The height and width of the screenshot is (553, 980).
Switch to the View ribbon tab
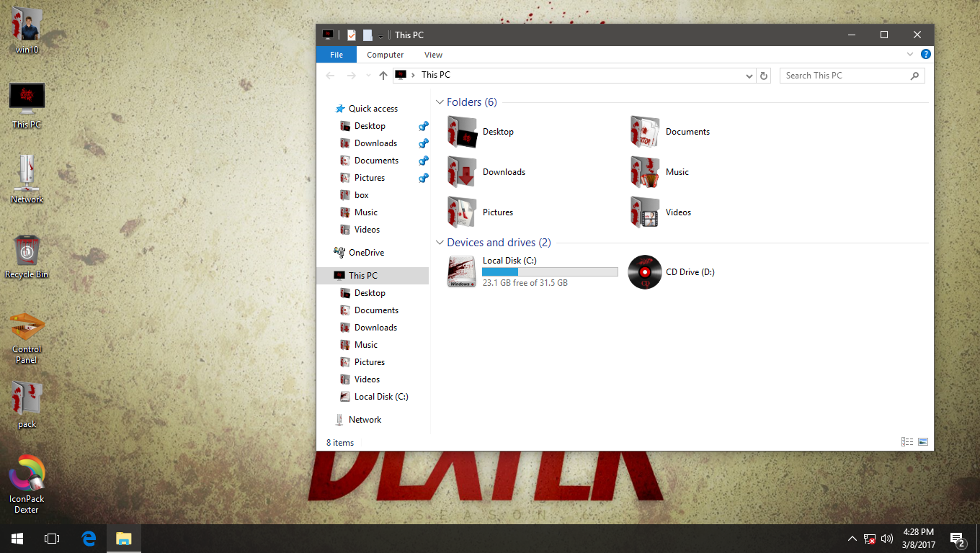[x=433, y=55]
